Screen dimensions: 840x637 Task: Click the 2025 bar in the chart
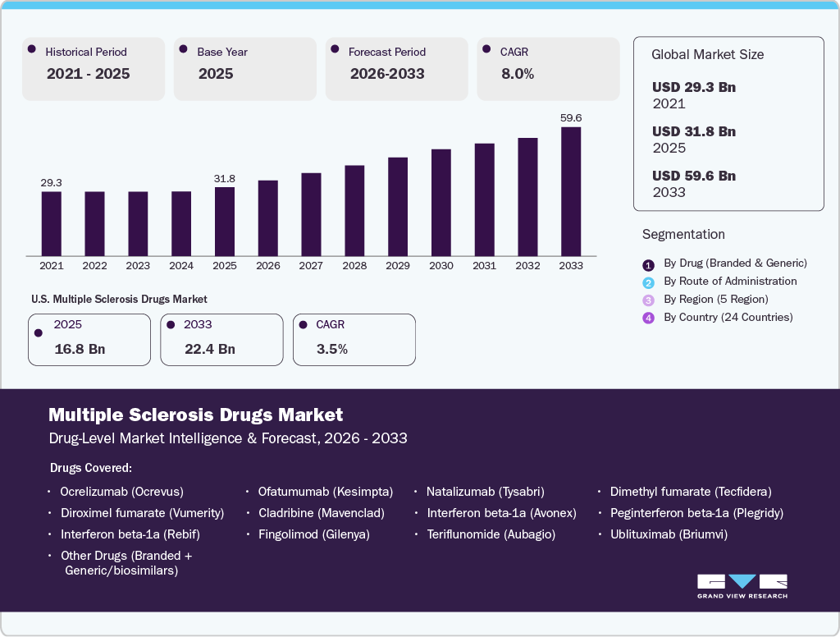(225, 222)
